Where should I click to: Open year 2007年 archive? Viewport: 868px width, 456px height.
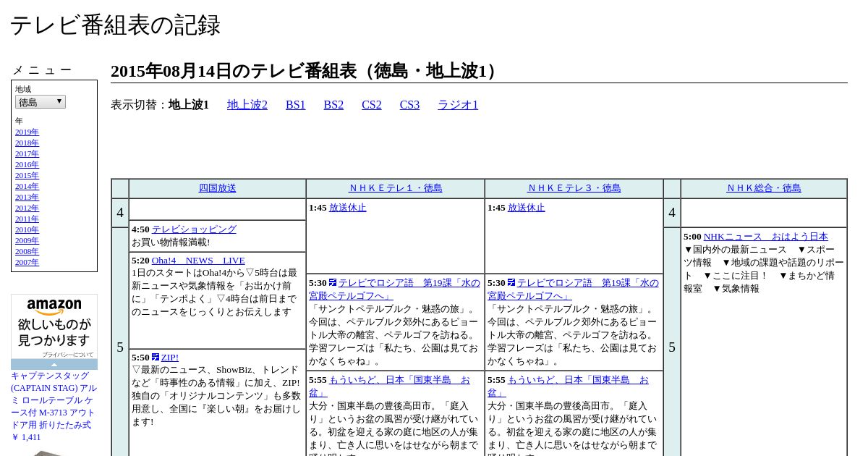coord(27,262)
